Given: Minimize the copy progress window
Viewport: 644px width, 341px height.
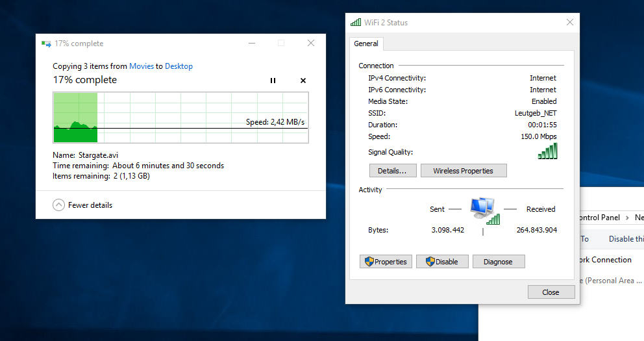Looking at the screenshot, I should tap(252, 43).
